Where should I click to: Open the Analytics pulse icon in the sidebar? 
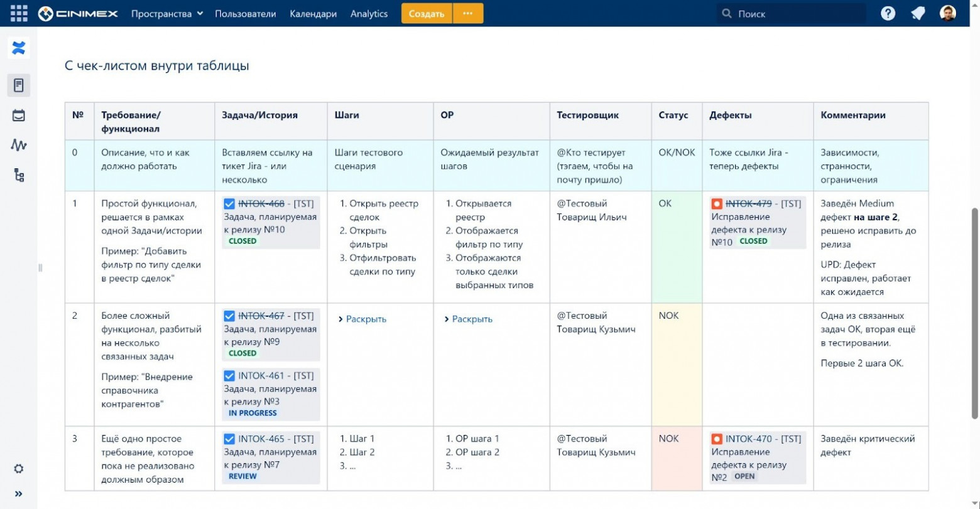pyautogui.click(x=19, y=145)
